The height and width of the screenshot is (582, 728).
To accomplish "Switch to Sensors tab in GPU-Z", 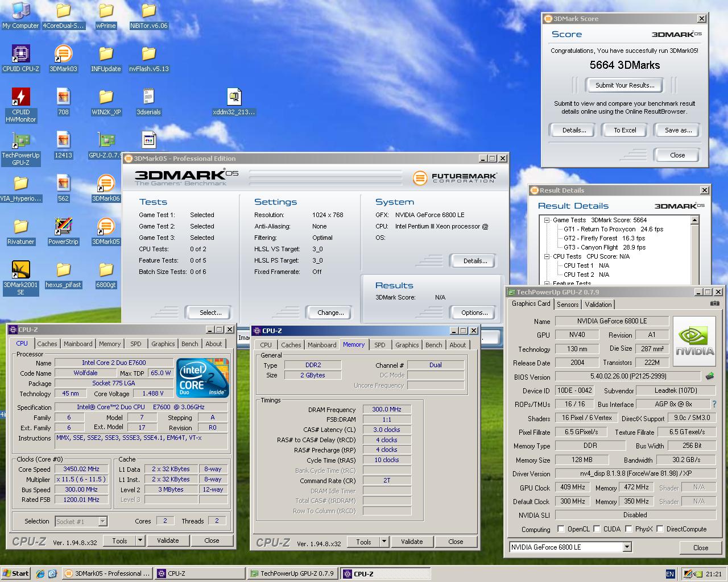I will tap(568, 305).
